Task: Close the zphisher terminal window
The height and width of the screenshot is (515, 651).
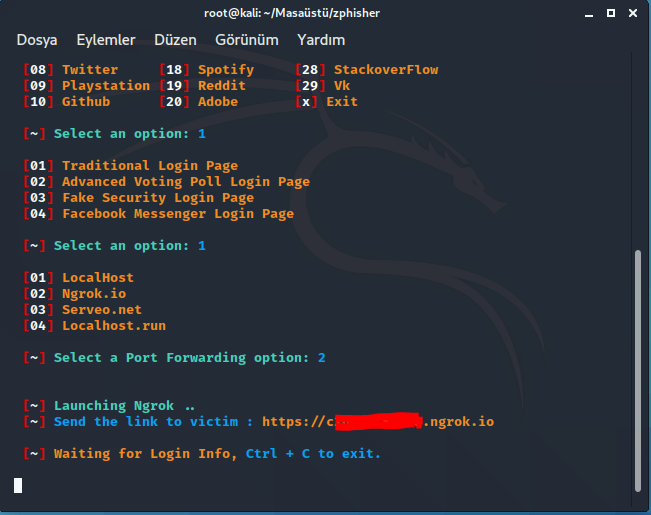Action: point(633,13)
